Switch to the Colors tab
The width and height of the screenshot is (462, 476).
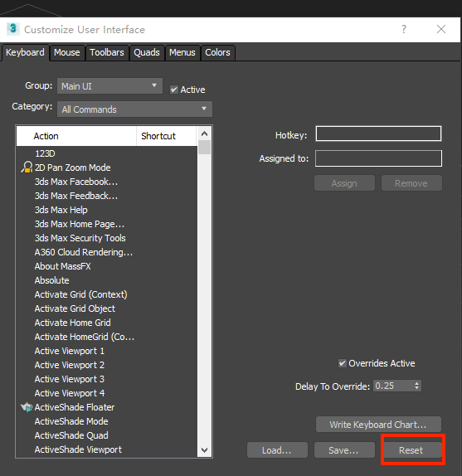tap(217, 52)
